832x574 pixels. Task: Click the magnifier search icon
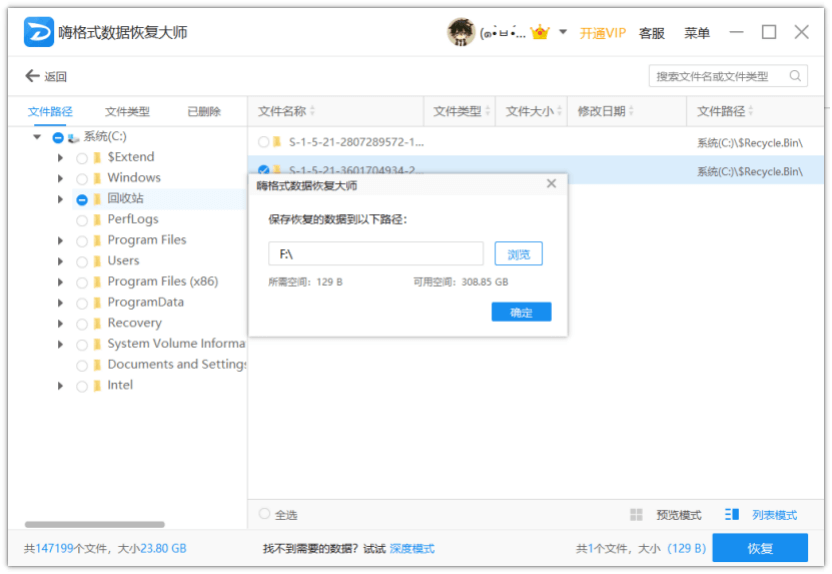(x=795, y=76)
